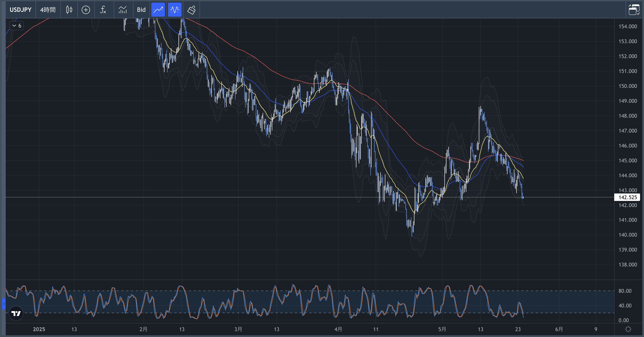Click the 3月 label on time axis
The width and height of the screenshot is (644, 337).
click(x=238, y=329)
